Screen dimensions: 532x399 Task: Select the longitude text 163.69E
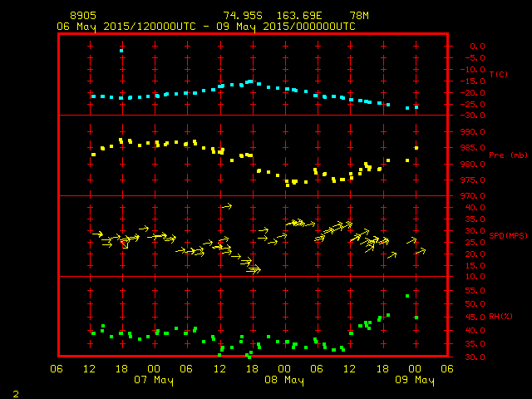[x=299, y=16]
